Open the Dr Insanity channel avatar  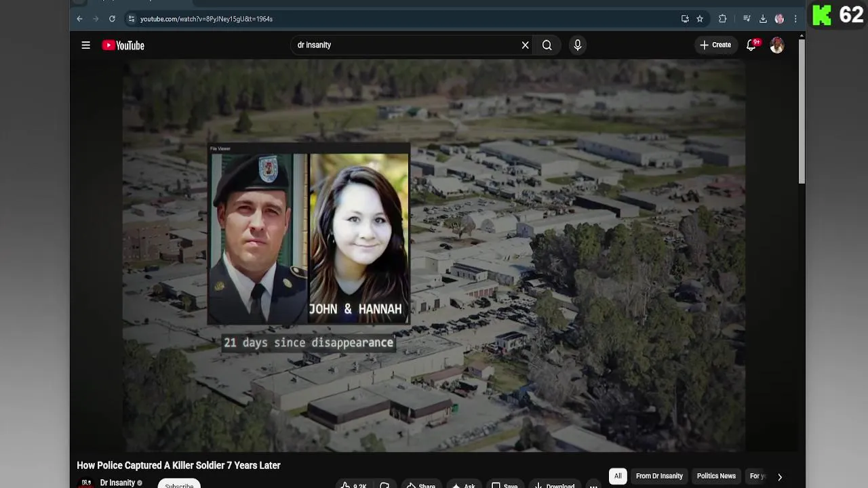coord(86,483)
